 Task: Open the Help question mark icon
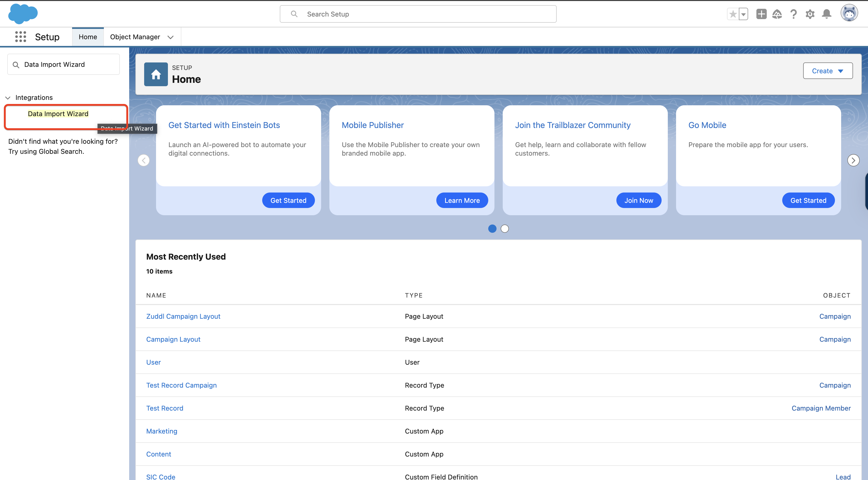tap(794, 14)
